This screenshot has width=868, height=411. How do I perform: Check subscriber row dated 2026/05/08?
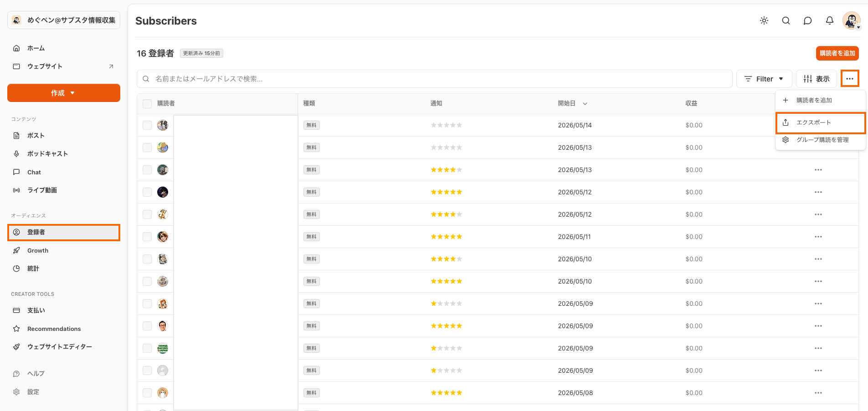pyautogui.click(x=147, y=393)
